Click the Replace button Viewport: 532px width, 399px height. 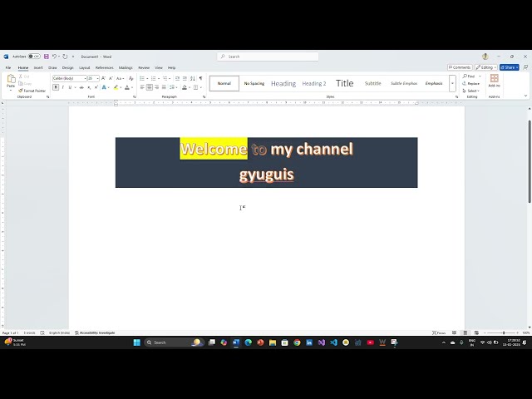pyautogui.click(x=471, y=83)
